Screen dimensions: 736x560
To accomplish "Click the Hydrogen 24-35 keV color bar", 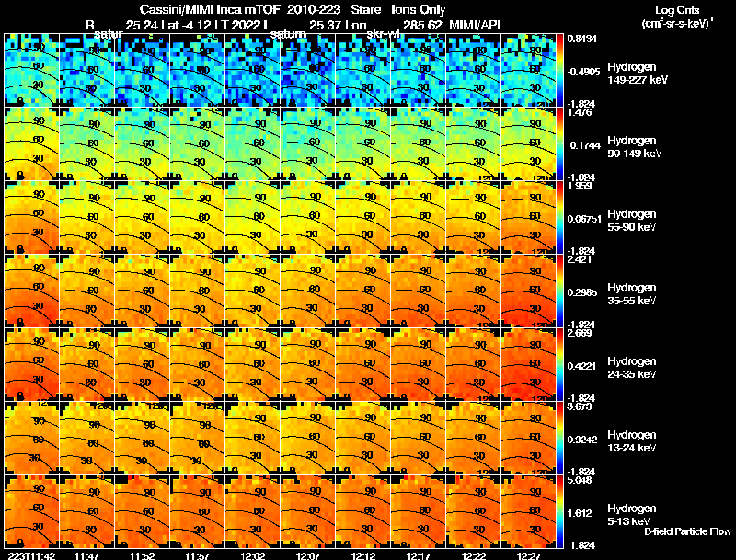I will pos(560,365).
